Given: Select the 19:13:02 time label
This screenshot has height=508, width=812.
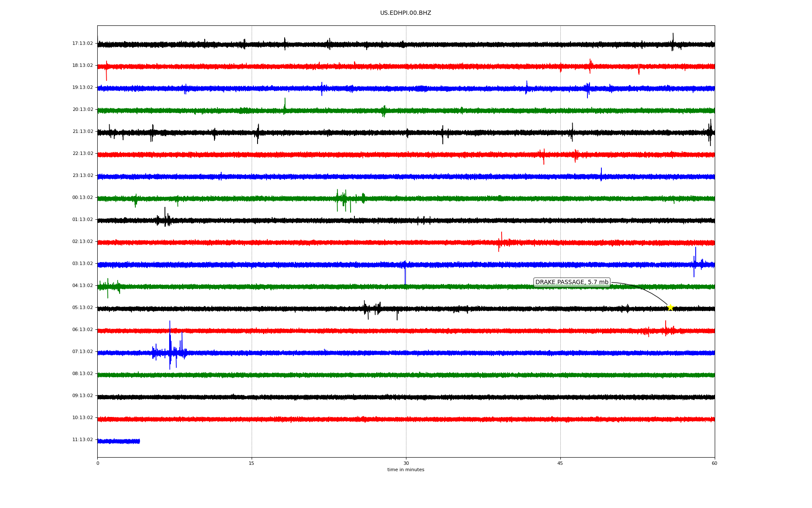Looking at the screenshot, I should pyautogui.click(x=82, y=87).
